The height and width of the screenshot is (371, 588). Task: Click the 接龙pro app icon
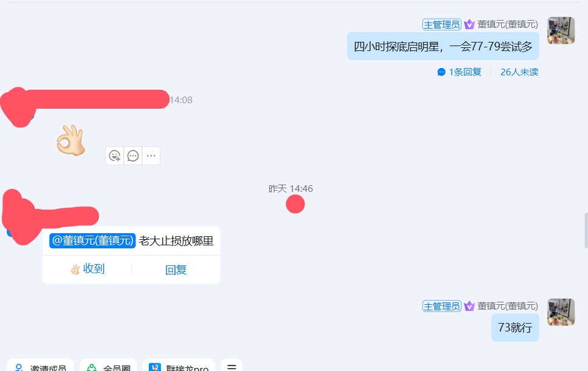click(x=155, y=367)
